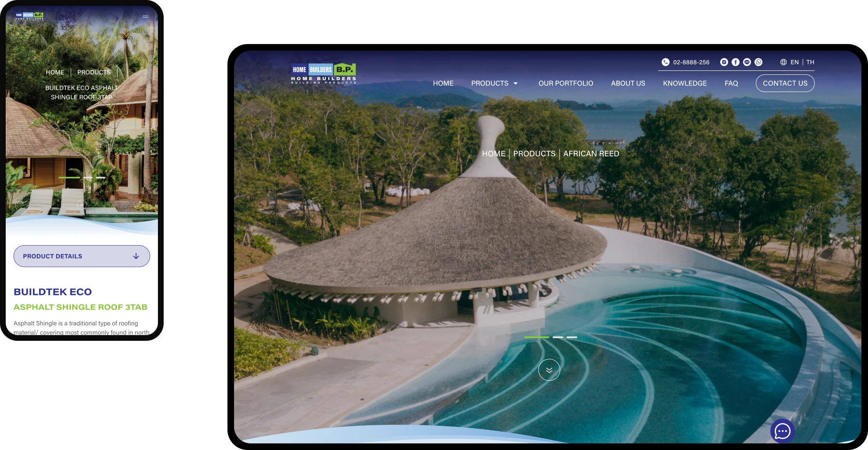Go to HOME in the main navigation
The image size is (868, 450).
tap(443, 83)
